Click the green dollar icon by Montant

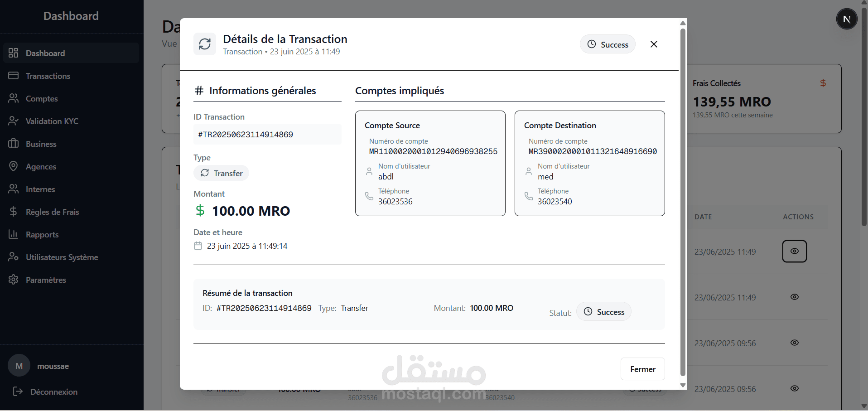coord(200,210)
